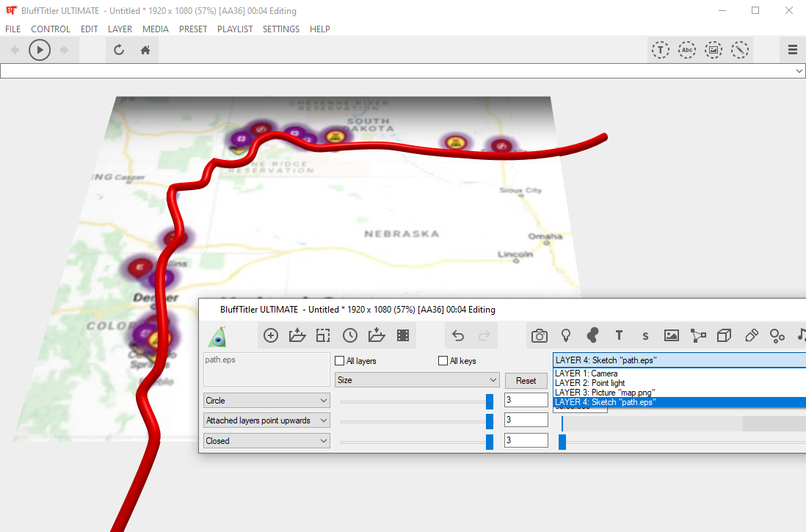Click the clock duration icon
This screenshot has height=532, width=806.
click(x=350, y=335)
